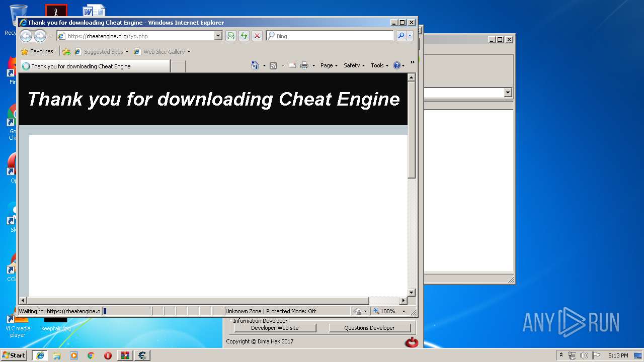Image resolution: width=644 pixels, height=362 pixels.
Task: Click the gear application taskbar icon
Action: point(142,355)
